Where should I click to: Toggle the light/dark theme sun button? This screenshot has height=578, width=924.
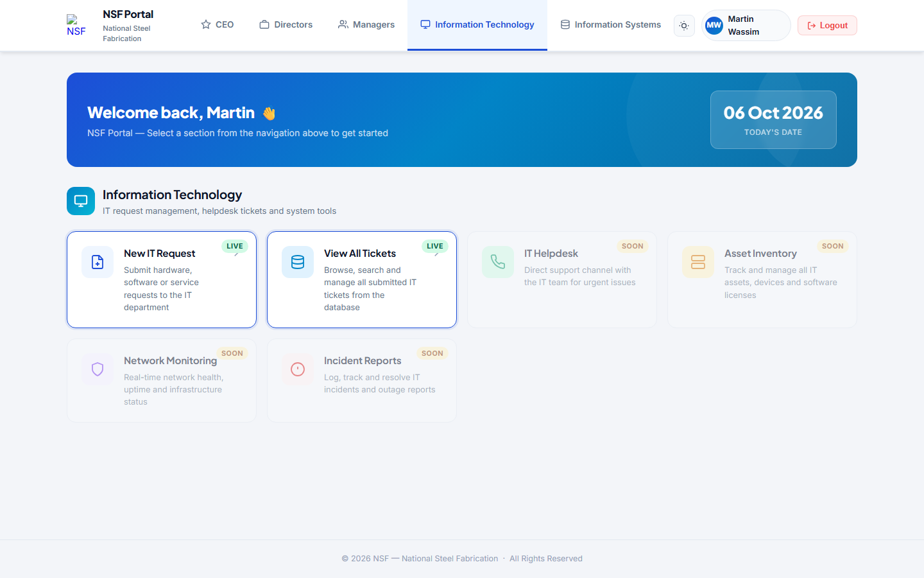click(684, 26)
